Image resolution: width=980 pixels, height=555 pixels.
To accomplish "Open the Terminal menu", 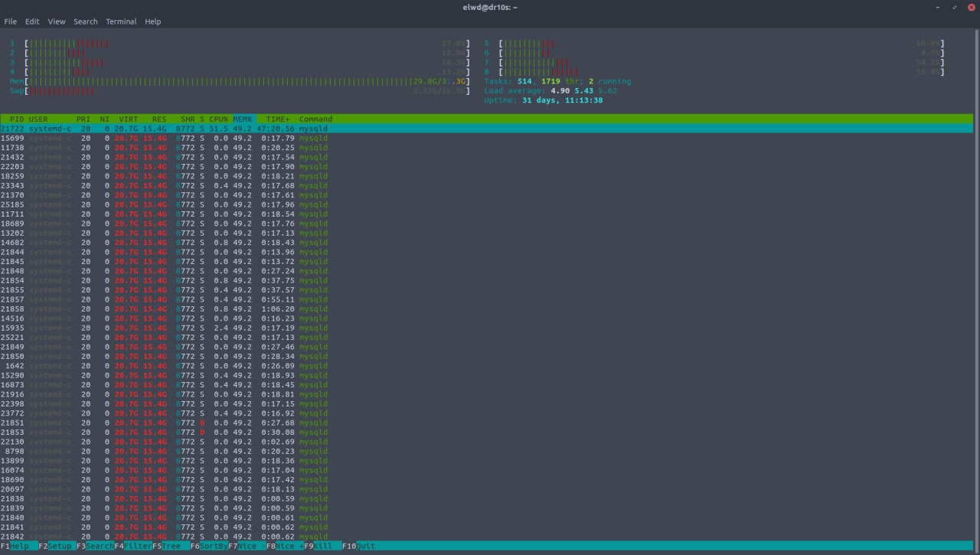I will (121, 21).
